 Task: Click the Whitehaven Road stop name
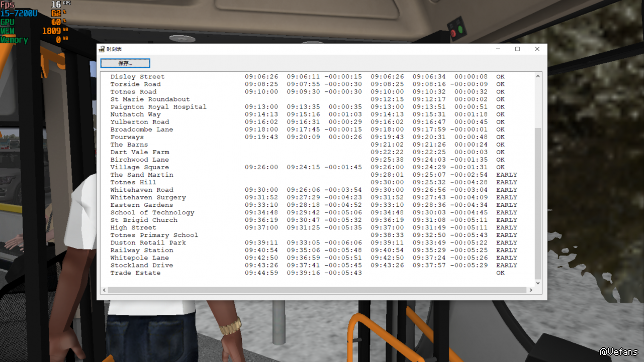142,190
